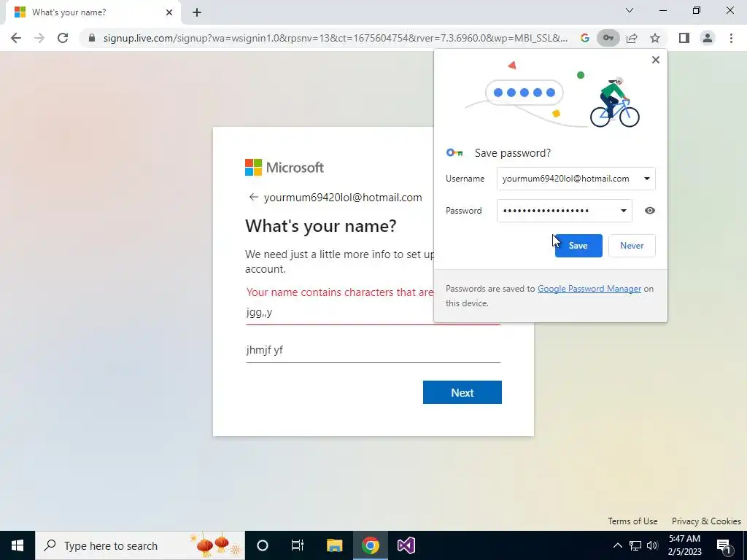Viewport: 747px width, 560px height.
Task: Open the side panel icon
Action: coord(684,38)
